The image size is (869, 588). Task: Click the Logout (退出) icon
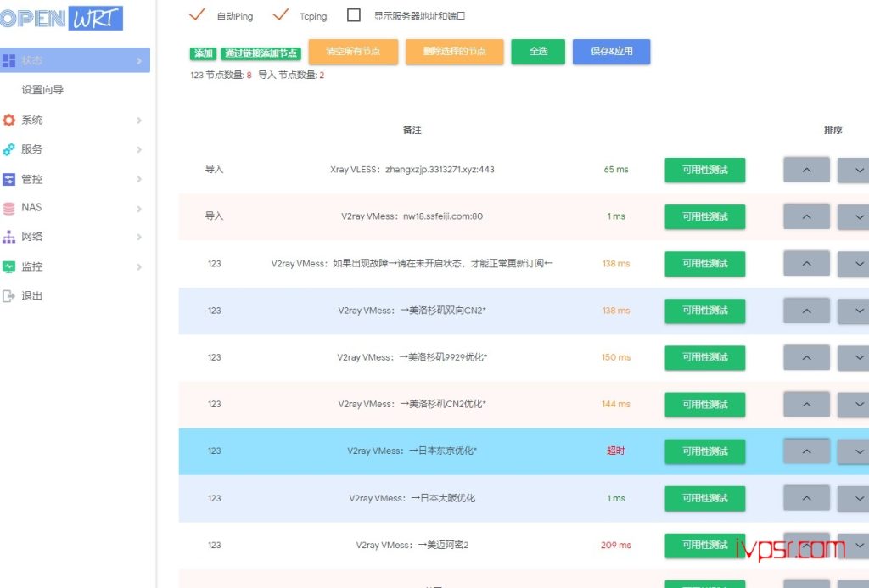click(8, 296)
